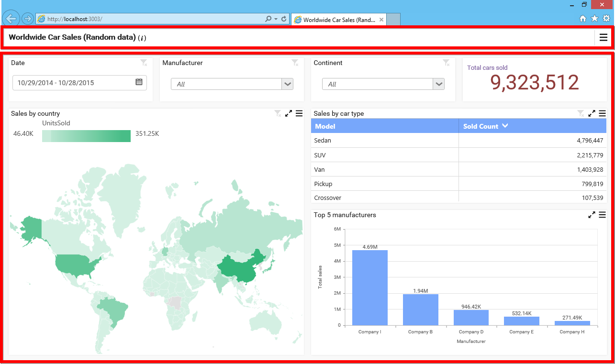Viewport: 615px width, 364px height.
Task: Maximize the Sales by car type grid
Action: pos(592,113)
